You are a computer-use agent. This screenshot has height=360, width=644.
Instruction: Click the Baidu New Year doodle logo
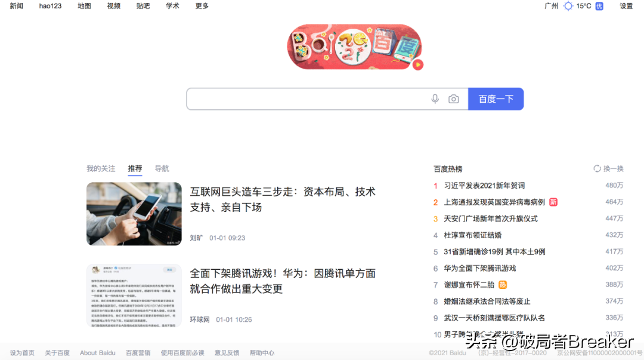click(355, 46)
